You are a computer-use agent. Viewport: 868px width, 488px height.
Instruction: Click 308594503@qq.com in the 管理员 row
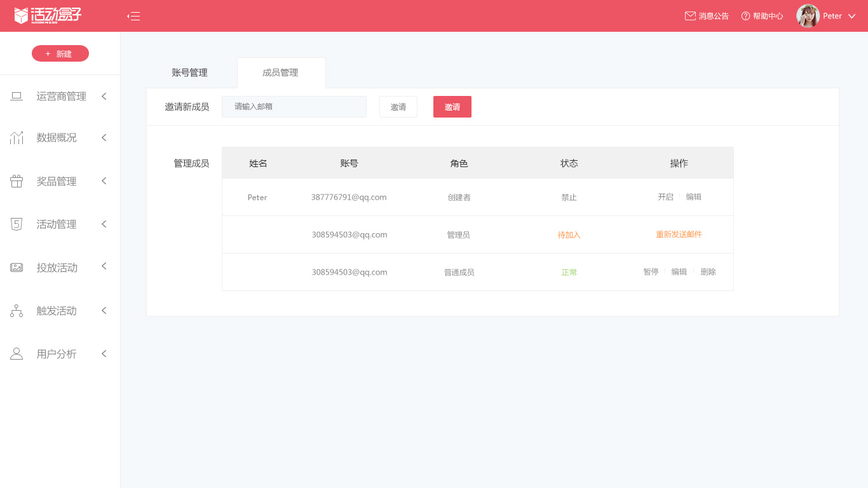coord(349,235)
